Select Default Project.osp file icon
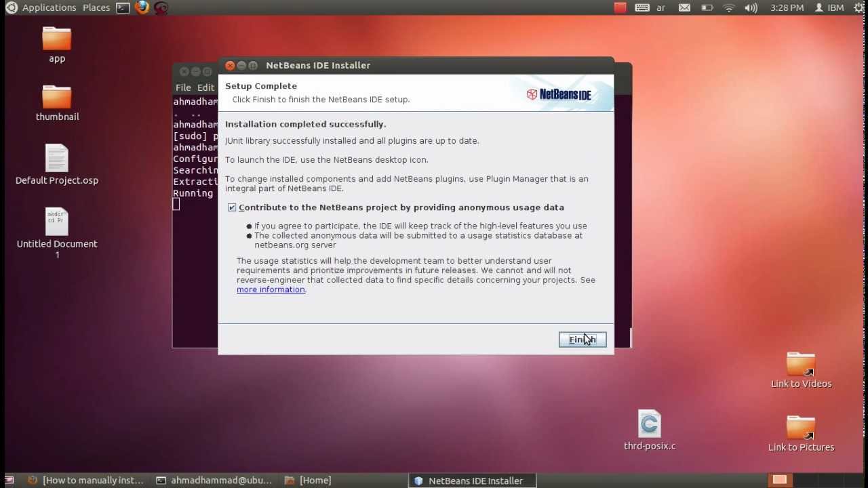This screenshot has height=488, width=868. [x=57, y=164]
